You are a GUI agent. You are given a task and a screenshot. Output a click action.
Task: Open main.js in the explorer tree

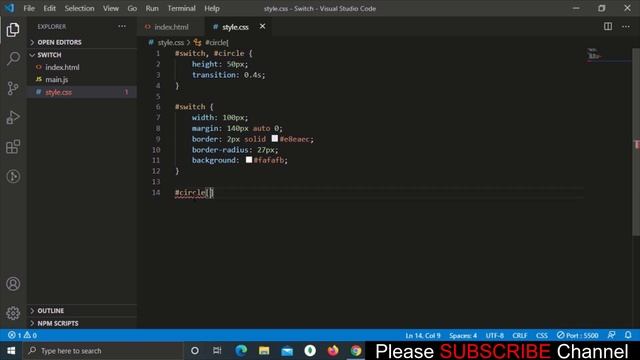pyautogui.click(x=56, y=80)
